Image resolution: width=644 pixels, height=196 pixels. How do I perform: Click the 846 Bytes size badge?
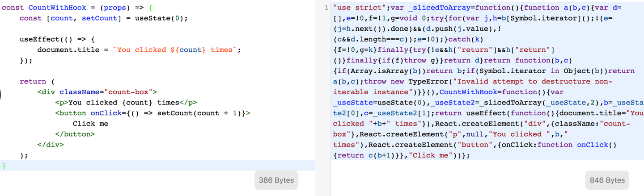point(607,180)
